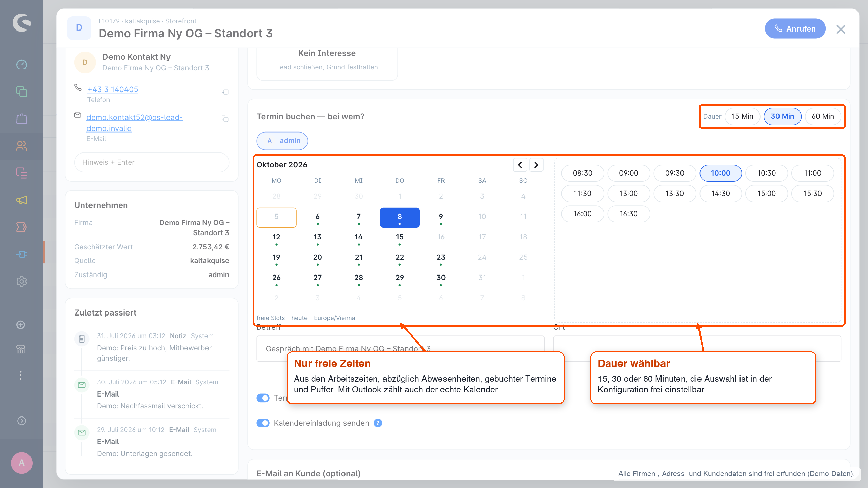This screenshot has width=868, height=488.
Task: Open the clipboard icon in sidebar
Action: (22, 119)
